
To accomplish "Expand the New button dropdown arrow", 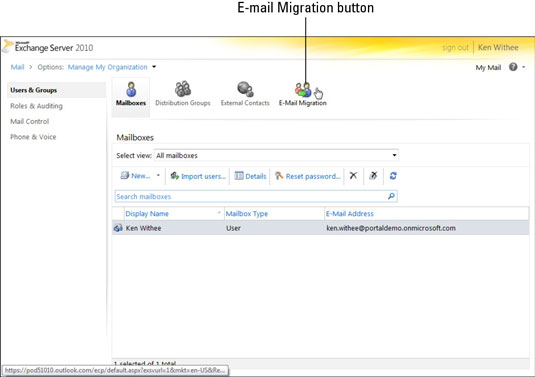I will tap(158, 175).
